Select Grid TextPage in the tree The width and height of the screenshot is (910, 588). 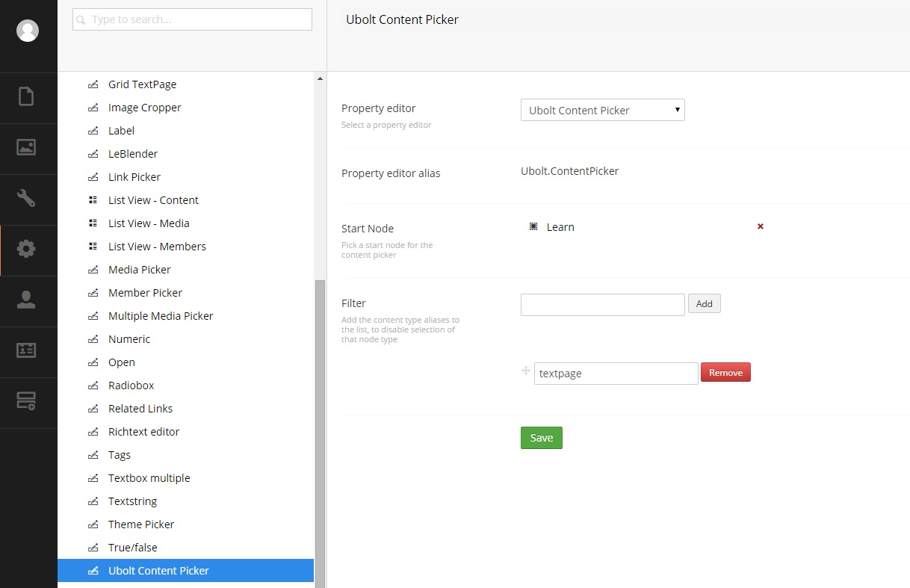click(x=143, y=84)
